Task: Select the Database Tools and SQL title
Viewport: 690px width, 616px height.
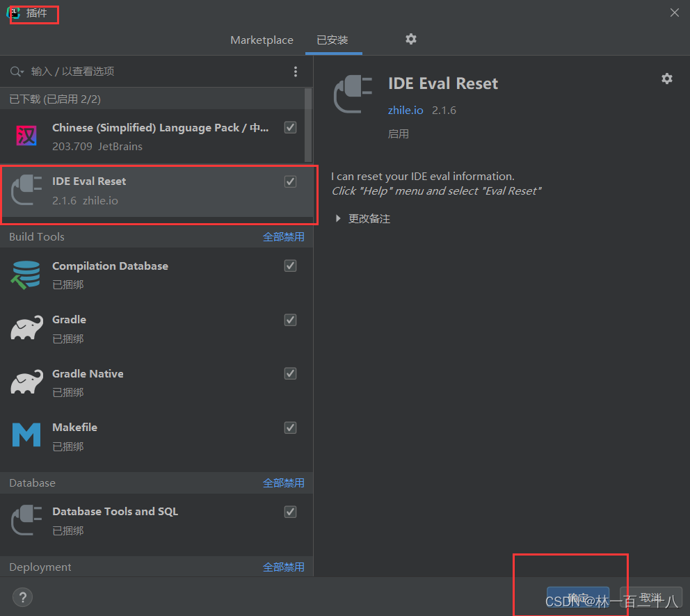Action: [115, 511]
